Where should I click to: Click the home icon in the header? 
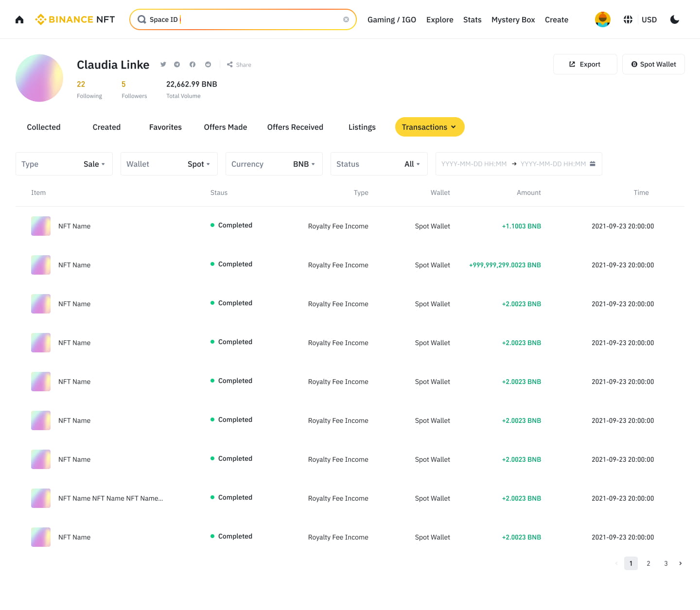point(19,19)
